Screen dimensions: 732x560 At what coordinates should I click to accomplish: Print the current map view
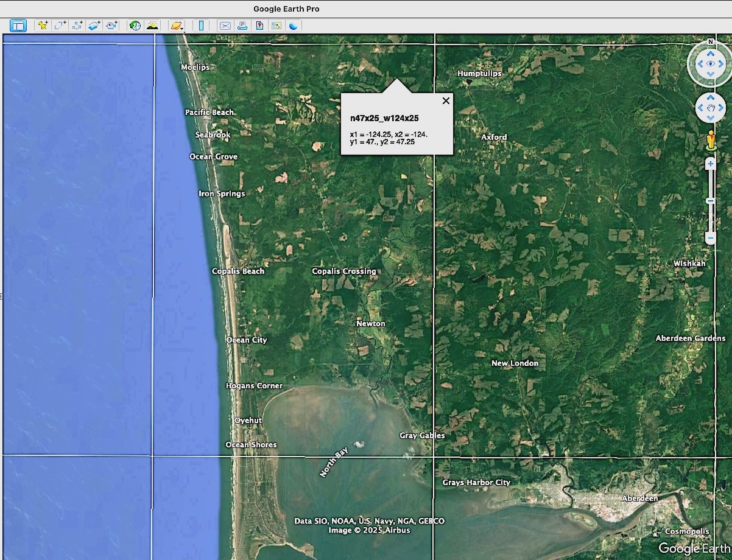coord(242,26)
